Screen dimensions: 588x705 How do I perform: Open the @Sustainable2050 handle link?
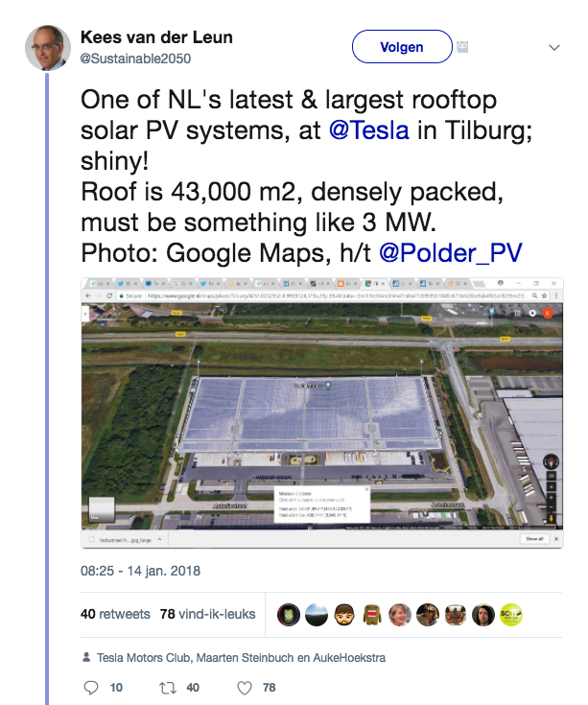135,59
